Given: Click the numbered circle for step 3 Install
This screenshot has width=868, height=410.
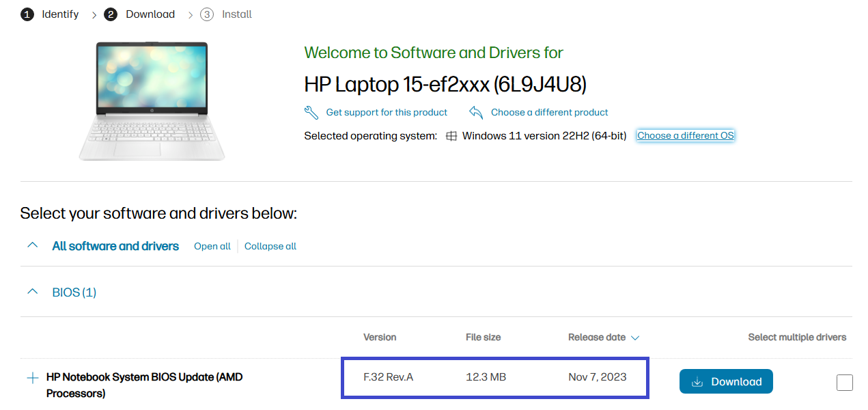Looking at the screenshot, I should 206,14.
